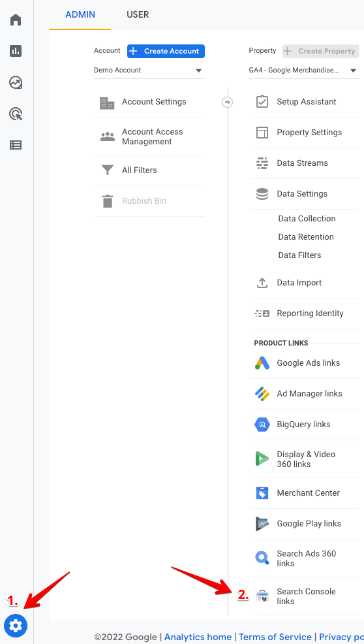The height and width of the screenshot is (644, 364).
Task: Open the Analytics home footer link
Action: 198,637
